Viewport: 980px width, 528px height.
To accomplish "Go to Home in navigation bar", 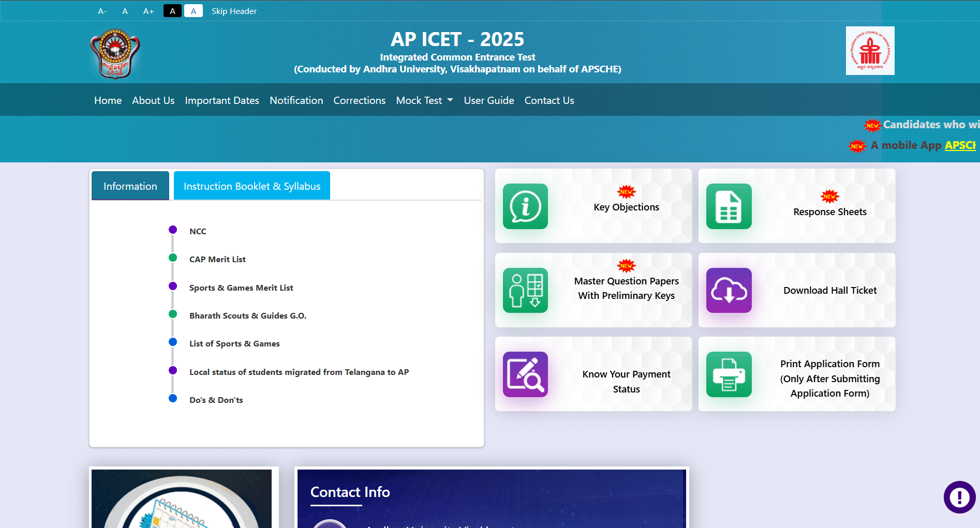I will 108,100.
